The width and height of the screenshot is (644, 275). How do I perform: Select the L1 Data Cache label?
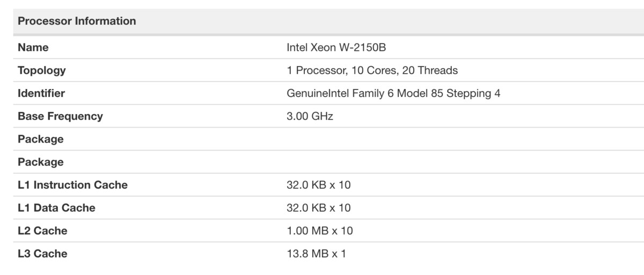coord(56,208)
